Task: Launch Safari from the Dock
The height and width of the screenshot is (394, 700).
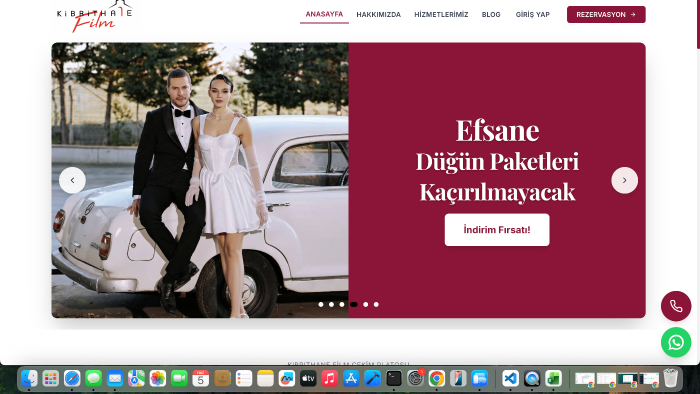Action: (72, 379)
